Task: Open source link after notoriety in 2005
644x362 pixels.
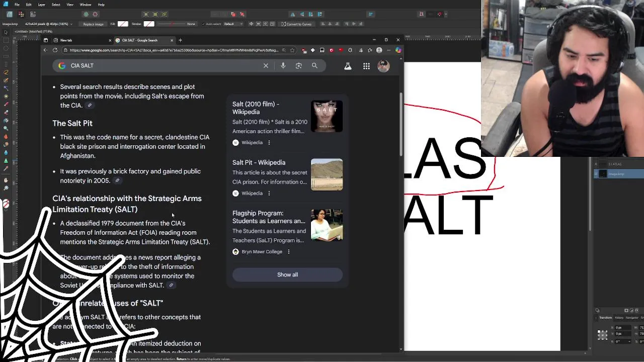Action: coord(117,180)
